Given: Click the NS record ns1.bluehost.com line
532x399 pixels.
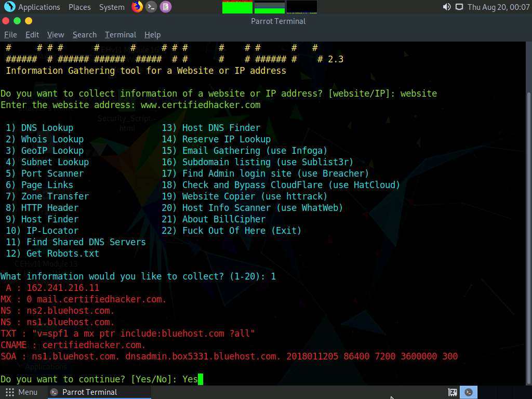Looking at the screenshot, I should click(58, 322).
